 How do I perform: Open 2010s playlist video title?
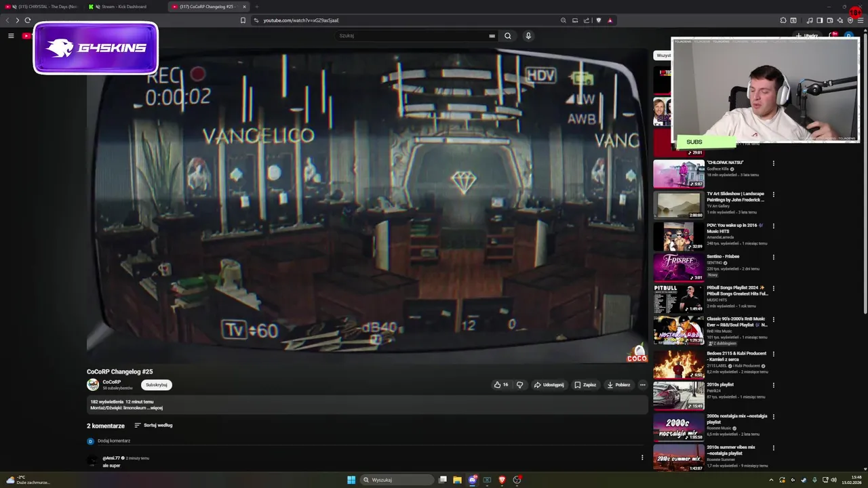click(x=720, y=385)
